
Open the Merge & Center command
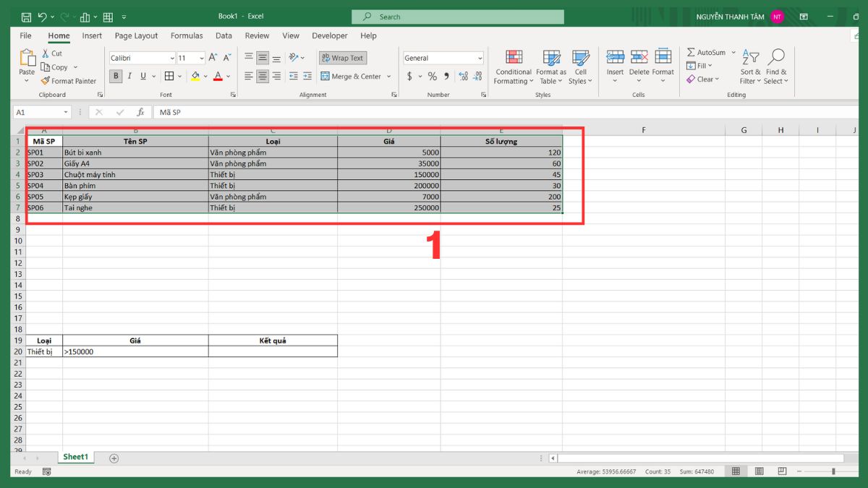pos(352,76)
